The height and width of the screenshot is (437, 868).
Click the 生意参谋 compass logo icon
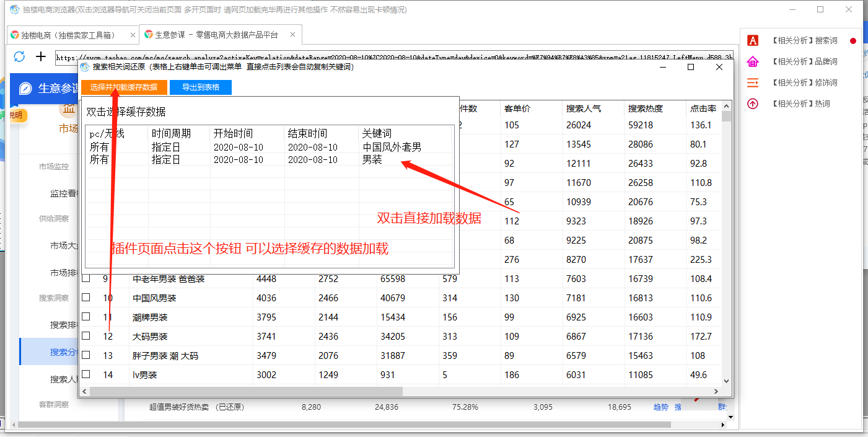pyautogui.click(x=25, y=89)
